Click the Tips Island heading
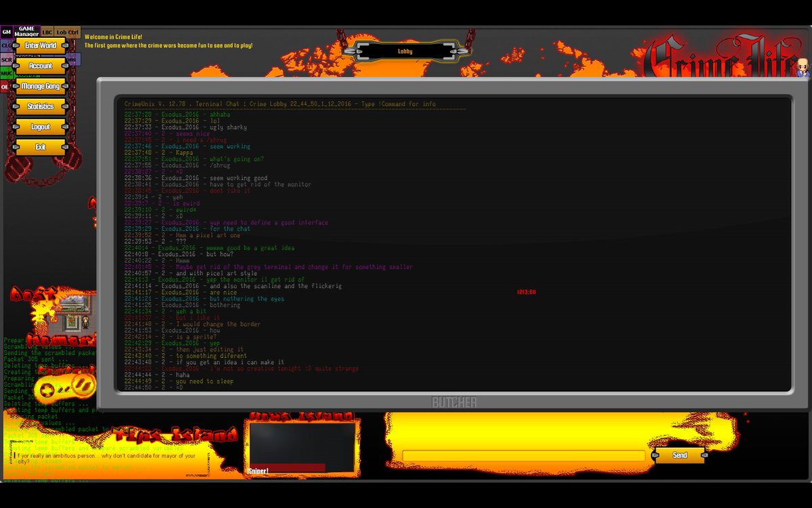The width and height of the screenshot is (812, 508). 176,433
